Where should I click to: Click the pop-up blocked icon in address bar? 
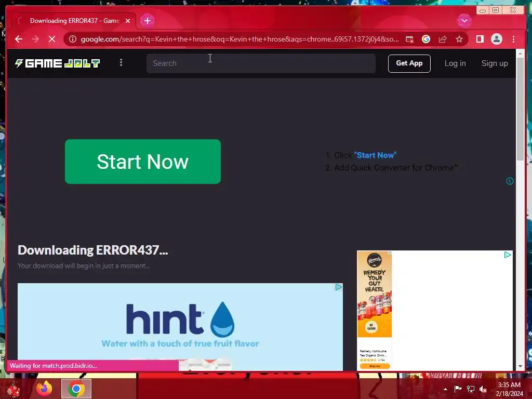coord(409,39)
